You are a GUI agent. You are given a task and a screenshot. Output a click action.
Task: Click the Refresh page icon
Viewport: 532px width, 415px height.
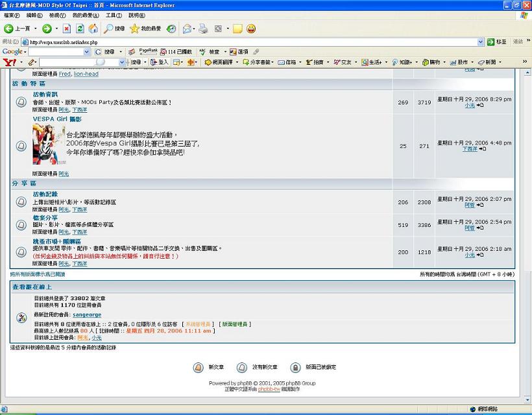click(x=80, y=29)
